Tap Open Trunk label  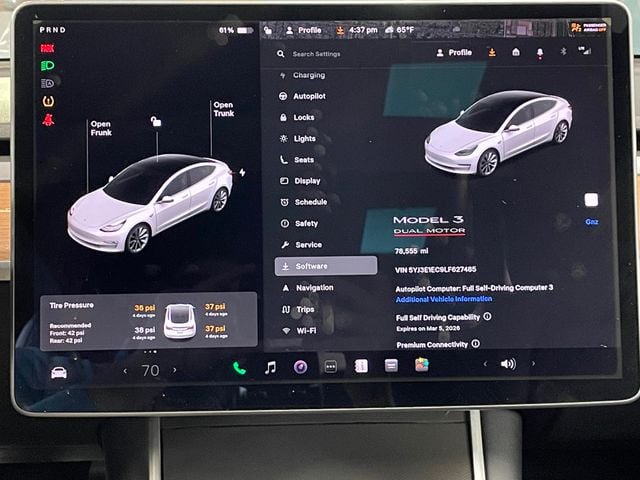(x=223, y=108)
